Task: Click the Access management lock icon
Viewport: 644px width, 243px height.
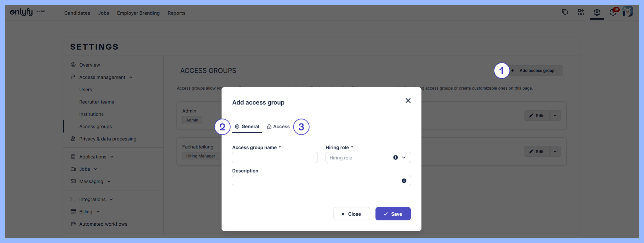Action: [x=73, y=77]
